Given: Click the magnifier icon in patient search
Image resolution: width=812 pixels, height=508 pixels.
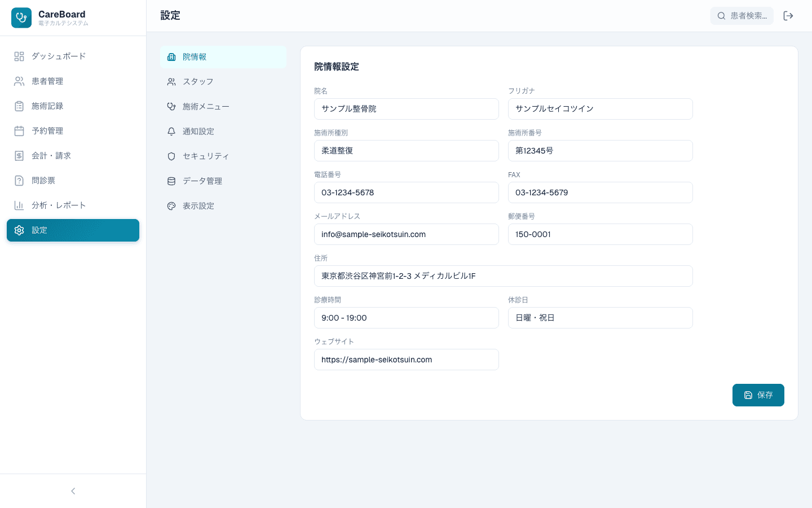Looking at the screenshot, I should pyautogui.click(x=722, y=16).
